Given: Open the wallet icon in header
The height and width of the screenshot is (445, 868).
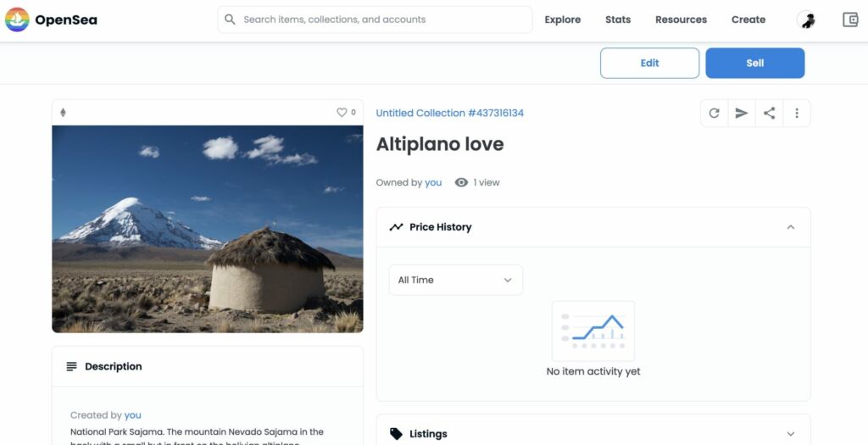Looking at the screenshot, I should [850, 19].
